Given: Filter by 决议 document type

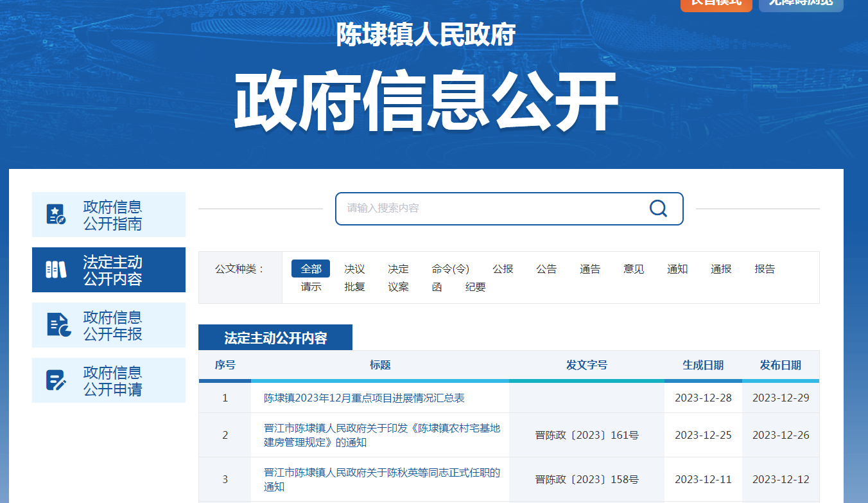Looking at the screenshot, I should coord(354,269).
